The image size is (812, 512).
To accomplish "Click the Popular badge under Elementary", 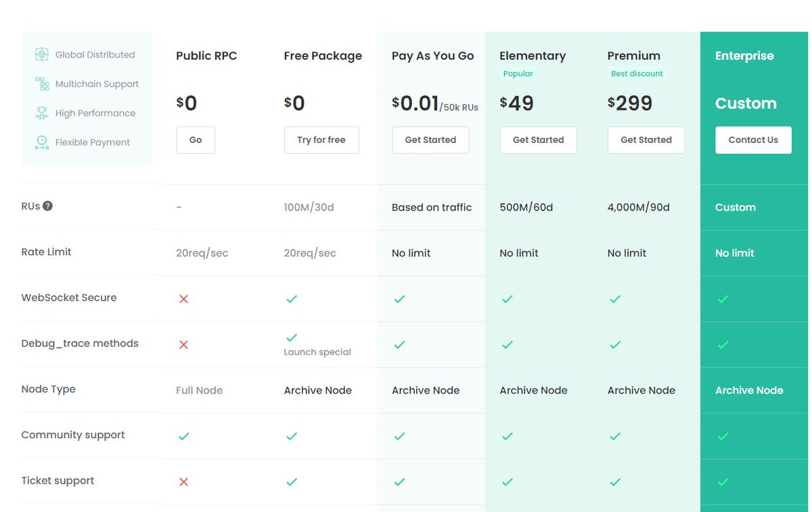I will coord(518,73).
